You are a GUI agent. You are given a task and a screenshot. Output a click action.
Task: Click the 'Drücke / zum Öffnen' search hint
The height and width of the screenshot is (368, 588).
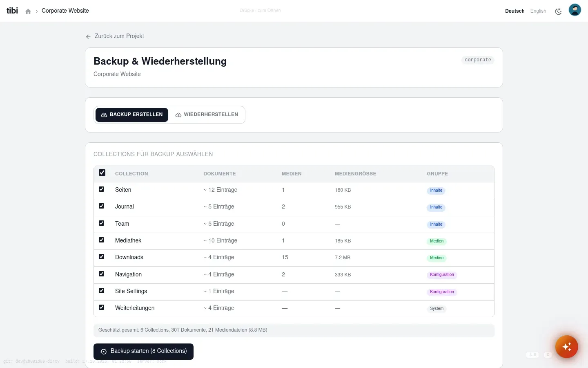[261, 11]
